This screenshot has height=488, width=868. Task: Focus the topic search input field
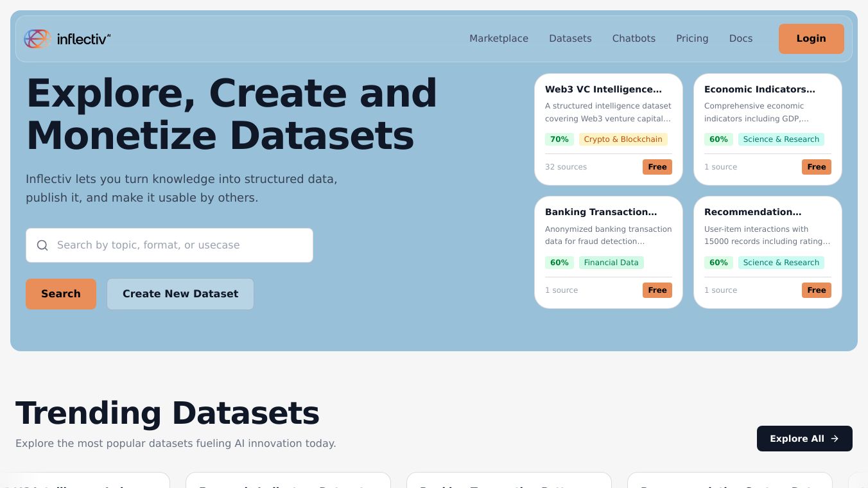pyautogui.click(x=180, y=245)
